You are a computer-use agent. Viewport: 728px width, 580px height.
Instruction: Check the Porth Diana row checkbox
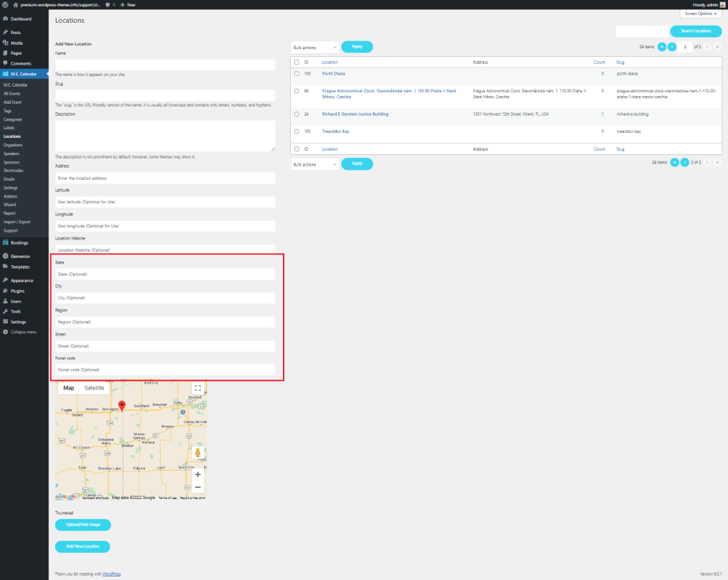[x=296, y=74]
